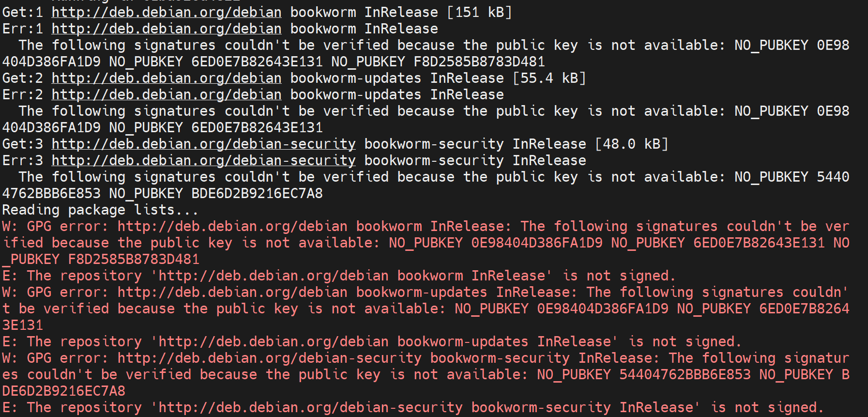
Task: Click the first red "W: GPG error" text
Action: click(x=54, y=226)
